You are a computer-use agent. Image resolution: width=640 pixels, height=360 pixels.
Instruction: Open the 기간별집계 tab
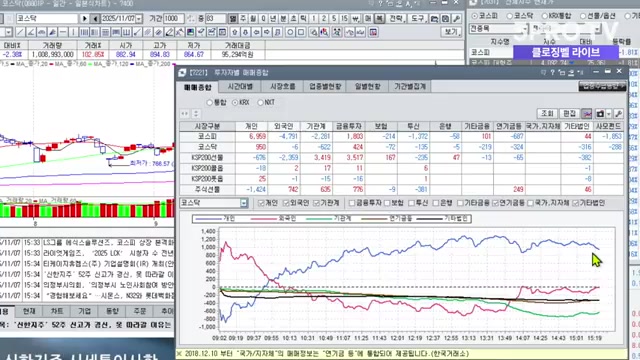(410, 87)
